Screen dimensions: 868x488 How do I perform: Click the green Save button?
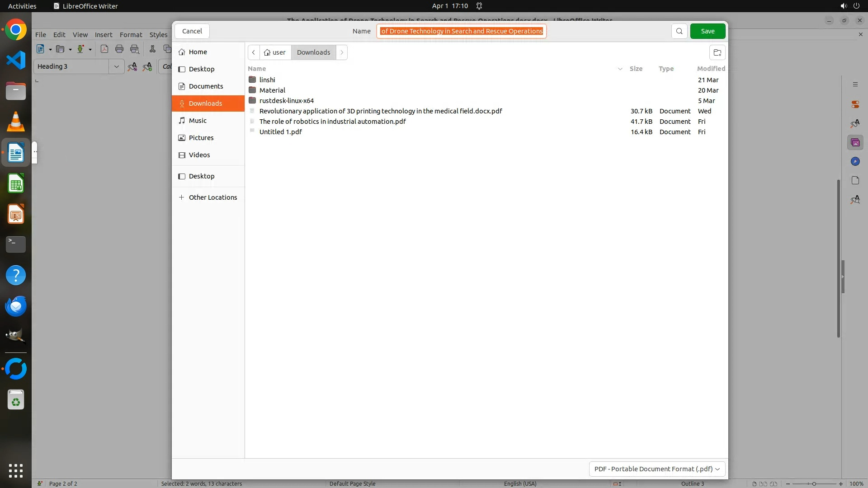click(x=708, y=31)
